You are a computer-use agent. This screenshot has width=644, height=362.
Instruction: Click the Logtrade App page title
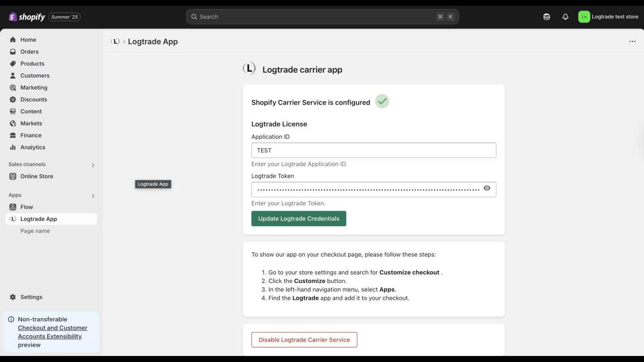153,41
